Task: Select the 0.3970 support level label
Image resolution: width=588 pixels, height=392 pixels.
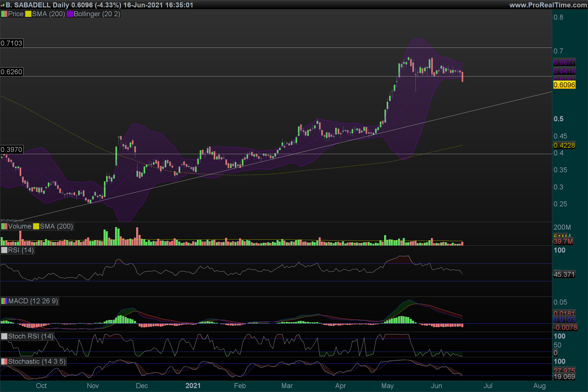Action: pos(12,149)
